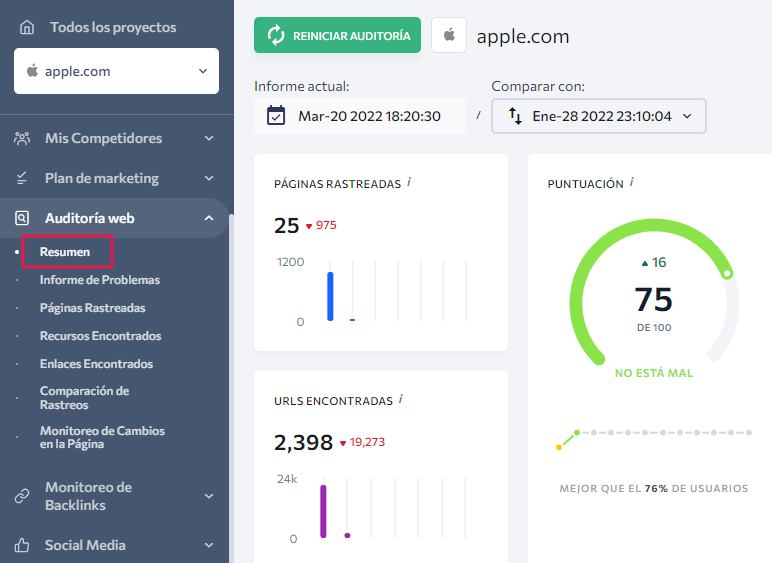772x563 pixels.
Task: Open the apple.com project dropdown
Action: tap(116, 71)
